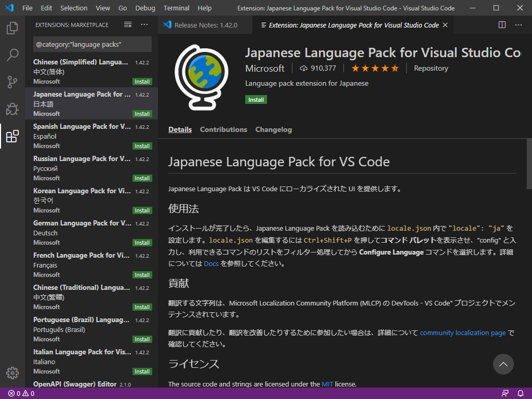Open editor more actions ellipsis

(518, 25)
